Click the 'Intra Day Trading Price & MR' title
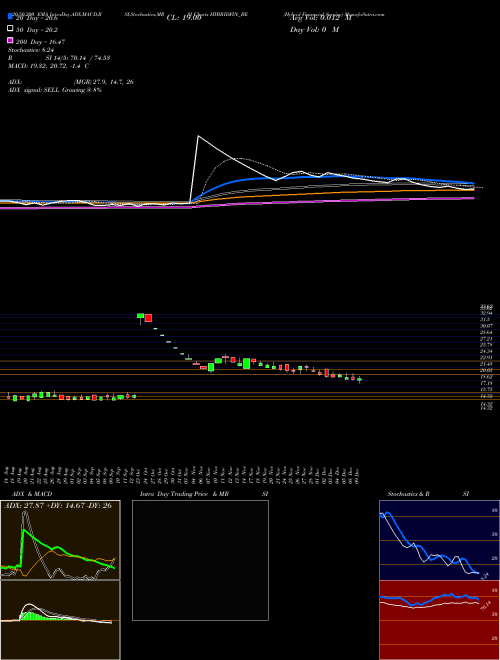The width and height of the screenshot is (500, 660). click(x=185, y=494)
